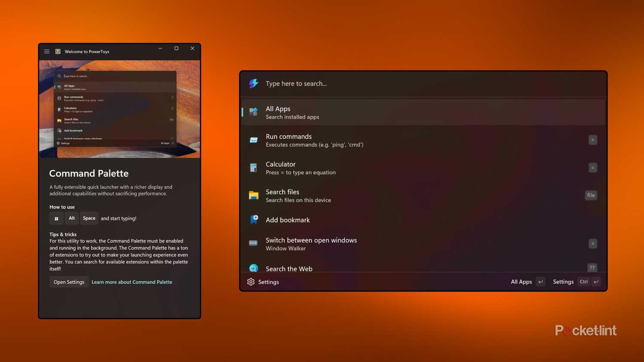Click the '<' alias badge on Switch windows
Image resolution: width=644 pixels, height=362 pixels.
point(592,244)
